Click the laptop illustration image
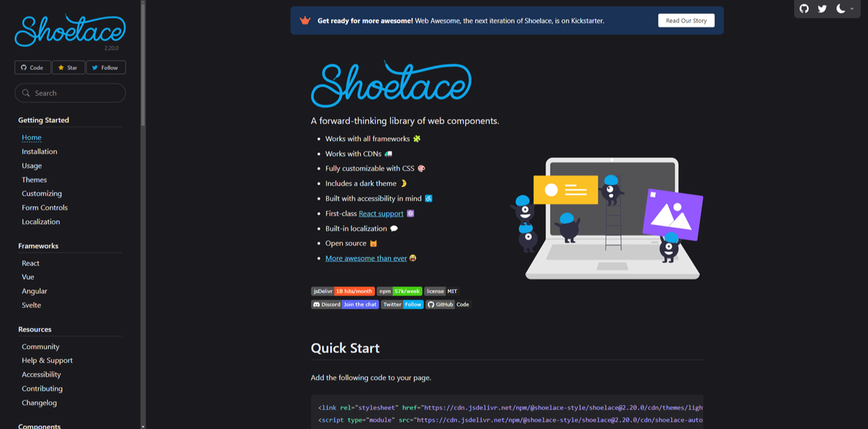Screen dimensions: 868x429 point(607,218)
